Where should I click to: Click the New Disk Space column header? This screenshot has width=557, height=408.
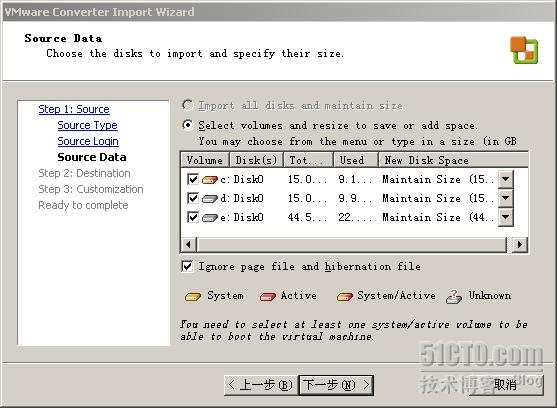pyautogui.click(x=453, y=160)
